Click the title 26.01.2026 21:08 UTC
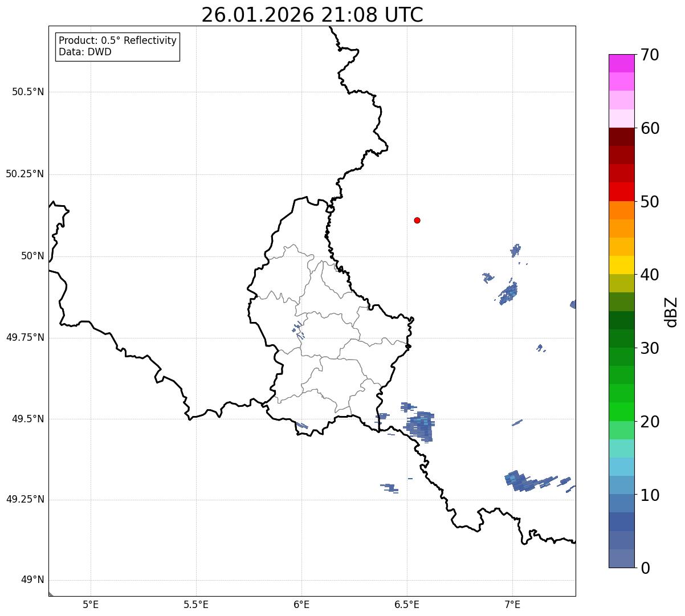 point(312,15)
